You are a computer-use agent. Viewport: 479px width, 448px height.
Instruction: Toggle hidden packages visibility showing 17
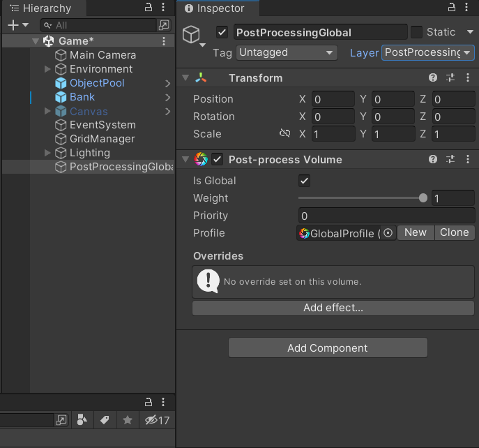pos(157,420)
